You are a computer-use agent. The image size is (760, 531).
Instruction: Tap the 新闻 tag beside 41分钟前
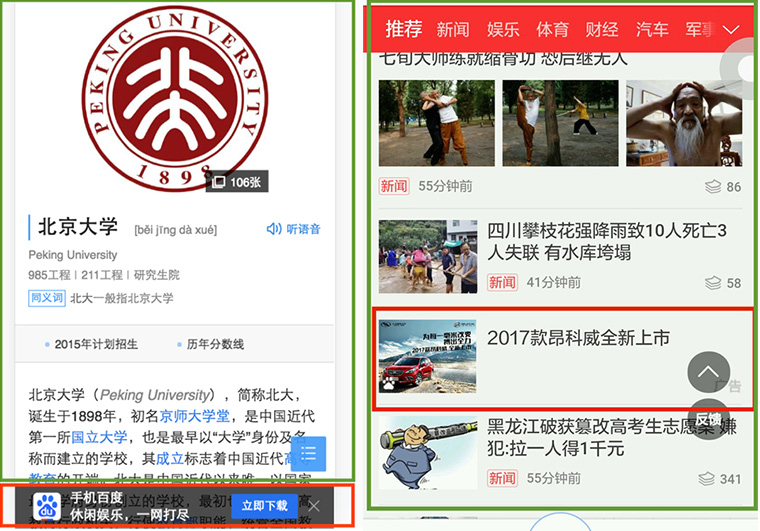(502, 282)
